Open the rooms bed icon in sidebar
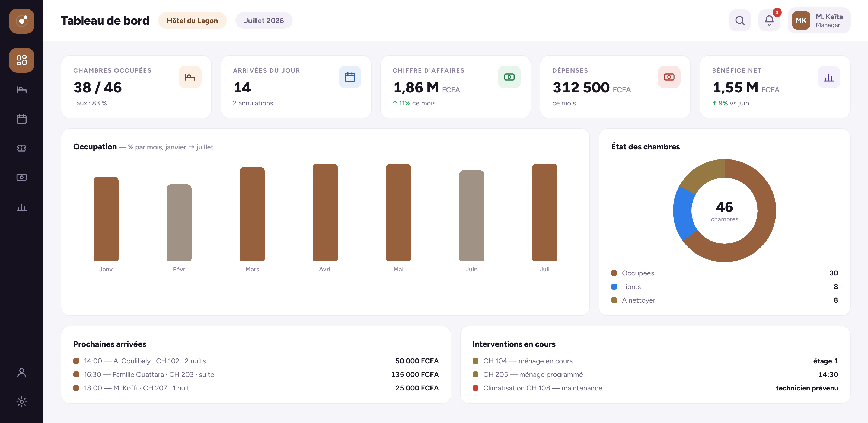The width and height of the screenshot is (868, 423). (22, 89)
